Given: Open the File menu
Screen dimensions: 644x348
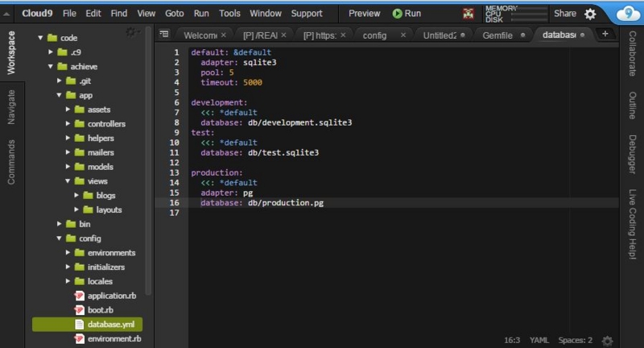Looking at the screenshot, I should pos(69,14).
